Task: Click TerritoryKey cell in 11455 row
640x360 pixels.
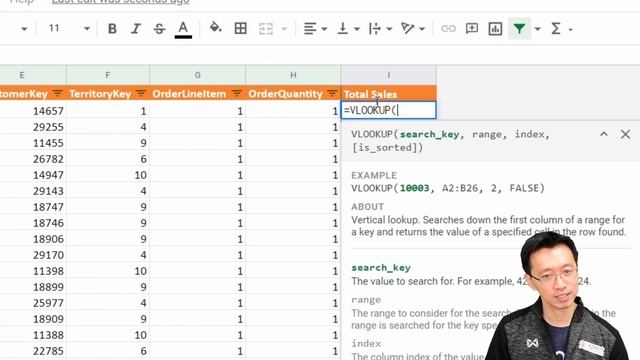Action: (x=108, y=143)
